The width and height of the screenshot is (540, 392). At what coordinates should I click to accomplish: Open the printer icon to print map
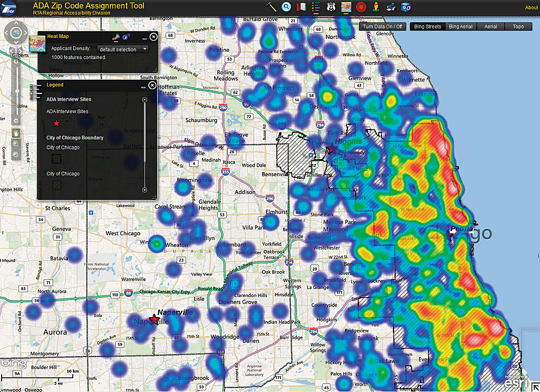pos(391,7)
